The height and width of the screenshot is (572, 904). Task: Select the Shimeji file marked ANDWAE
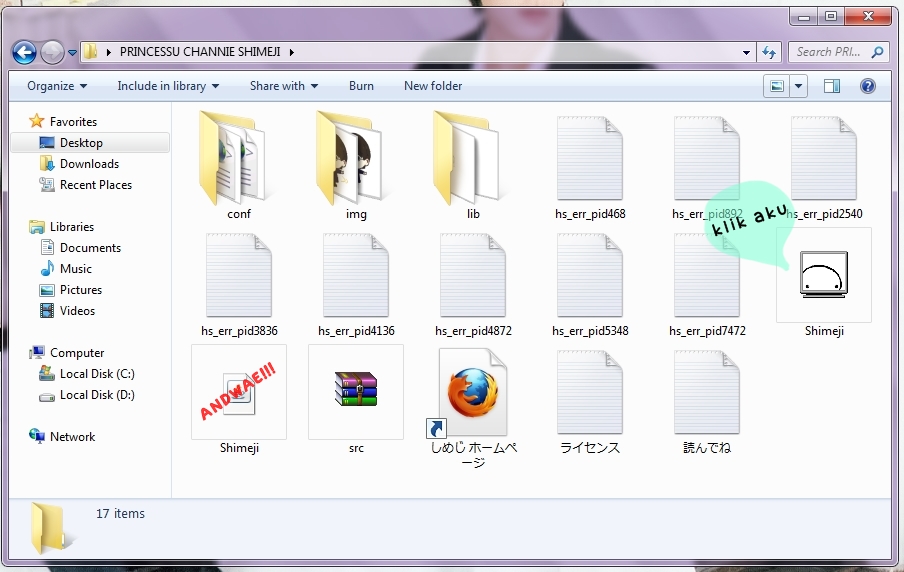point(239,392)
